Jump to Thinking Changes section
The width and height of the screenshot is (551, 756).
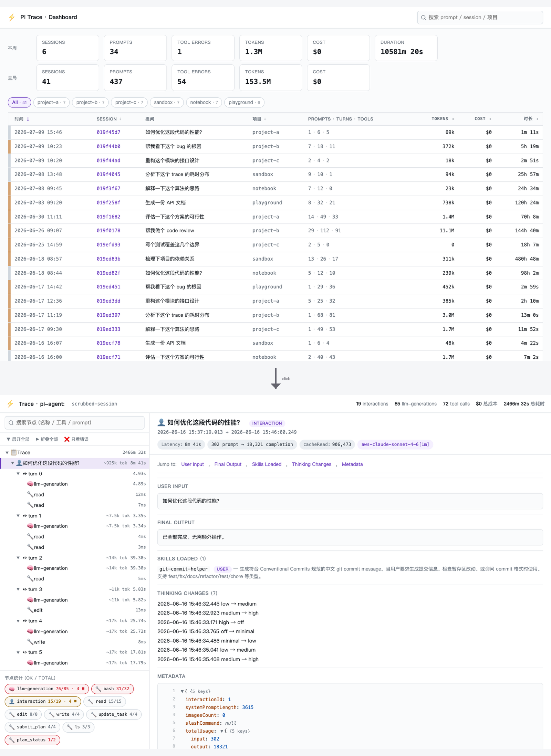(312, 464)
